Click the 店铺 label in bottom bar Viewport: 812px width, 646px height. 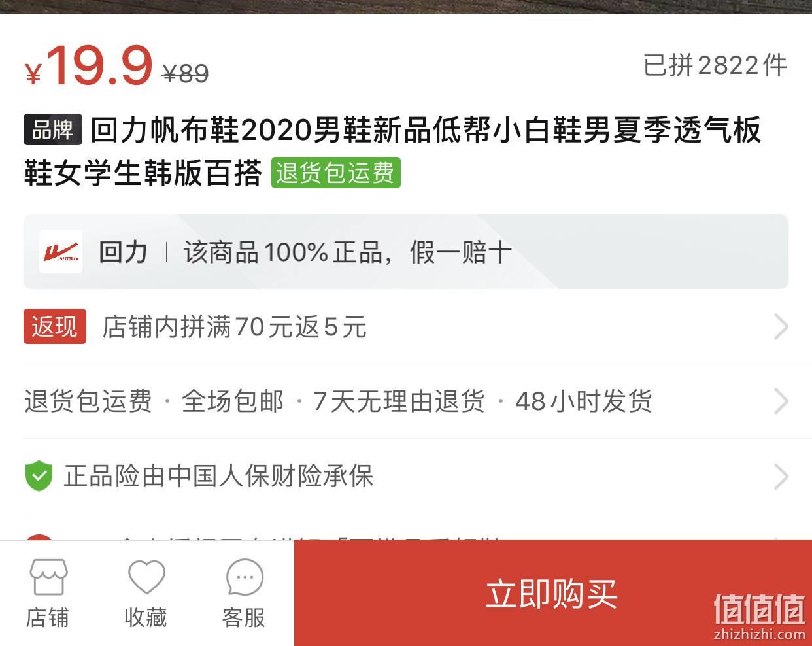coord(48,617)
